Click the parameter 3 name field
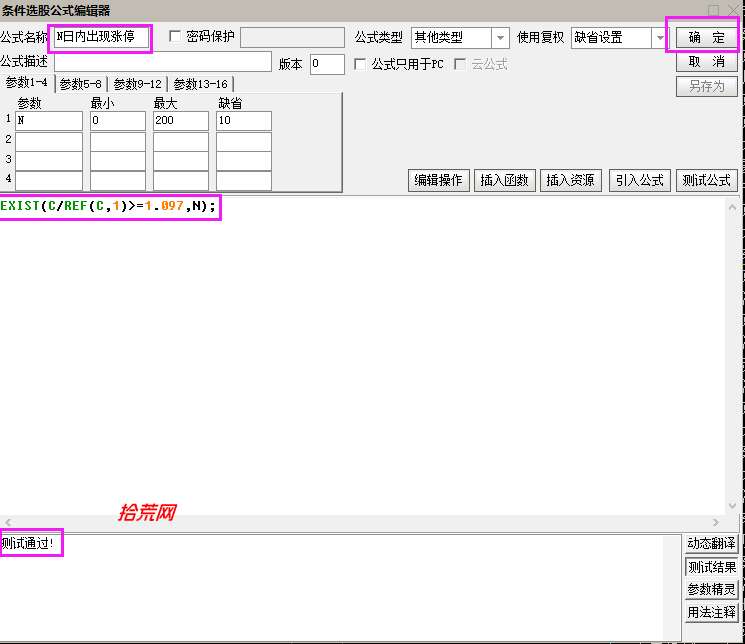 49,161
